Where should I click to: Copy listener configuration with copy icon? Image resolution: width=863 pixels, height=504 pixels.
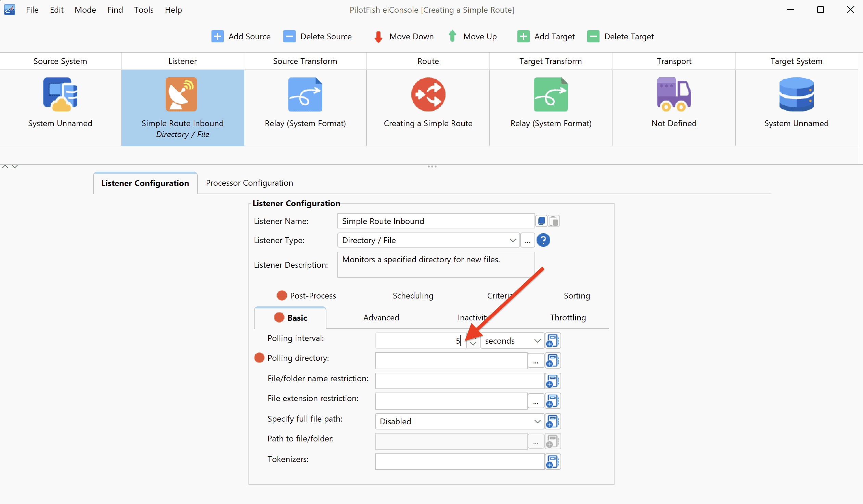[x=542, y=221]
